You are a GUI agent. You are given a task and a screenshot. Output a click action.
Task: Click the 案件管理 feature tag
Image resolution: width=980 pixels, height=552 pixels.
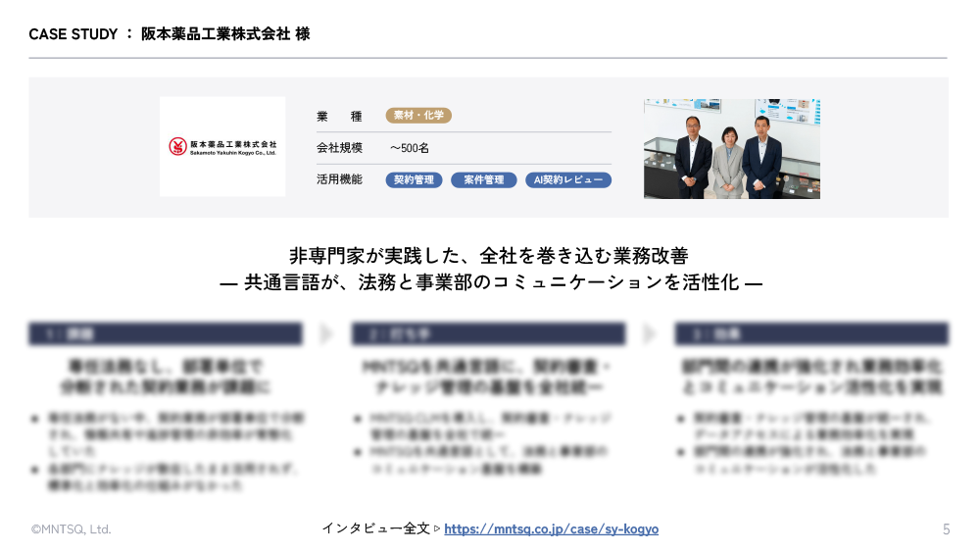(x=484, y=180)
